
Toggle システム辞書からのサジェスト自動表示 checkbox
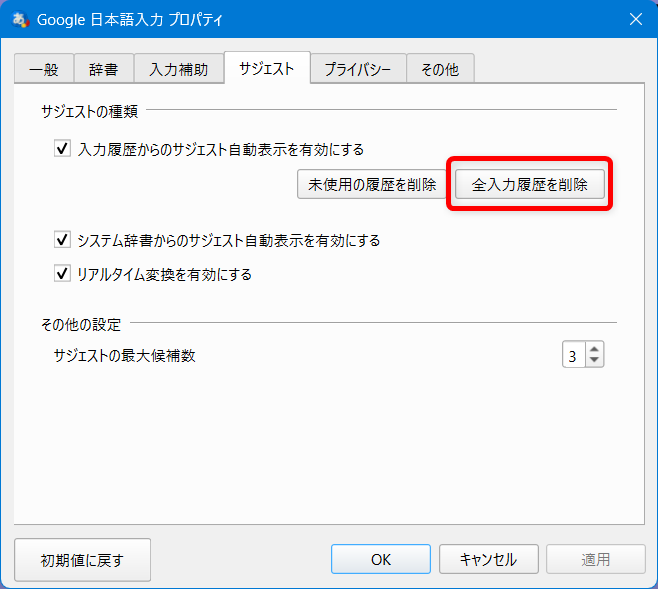pos(62,240)
